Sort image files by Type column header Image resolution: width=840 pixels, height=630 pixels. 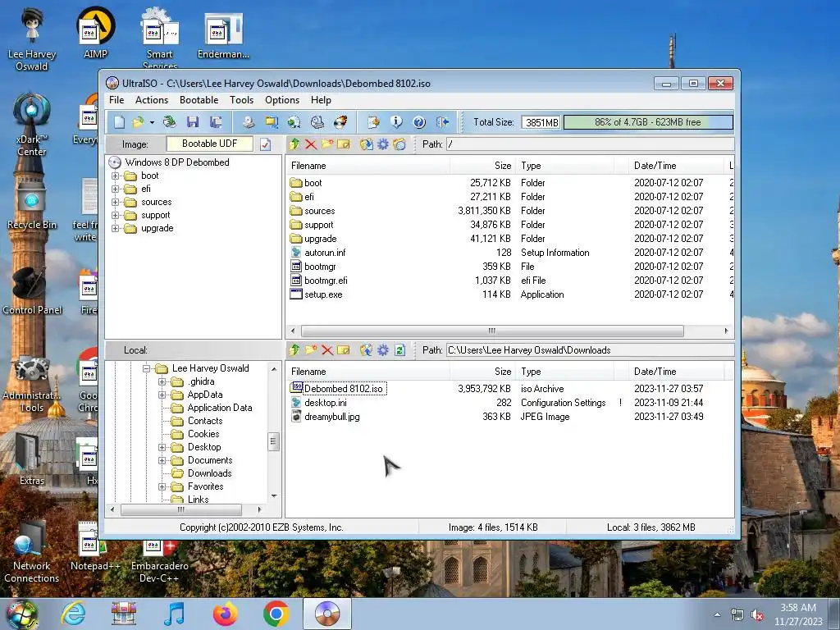coord(564,166)
